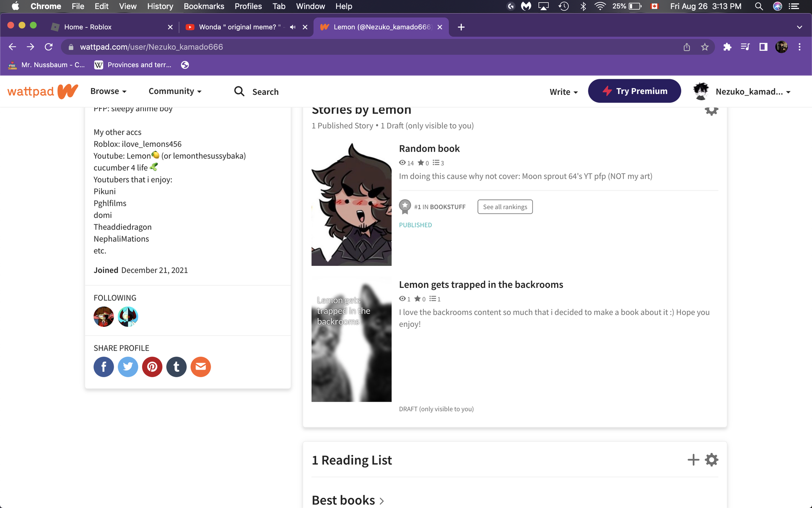
Task: Share profile on Tumblr
Action: point(176,367)
